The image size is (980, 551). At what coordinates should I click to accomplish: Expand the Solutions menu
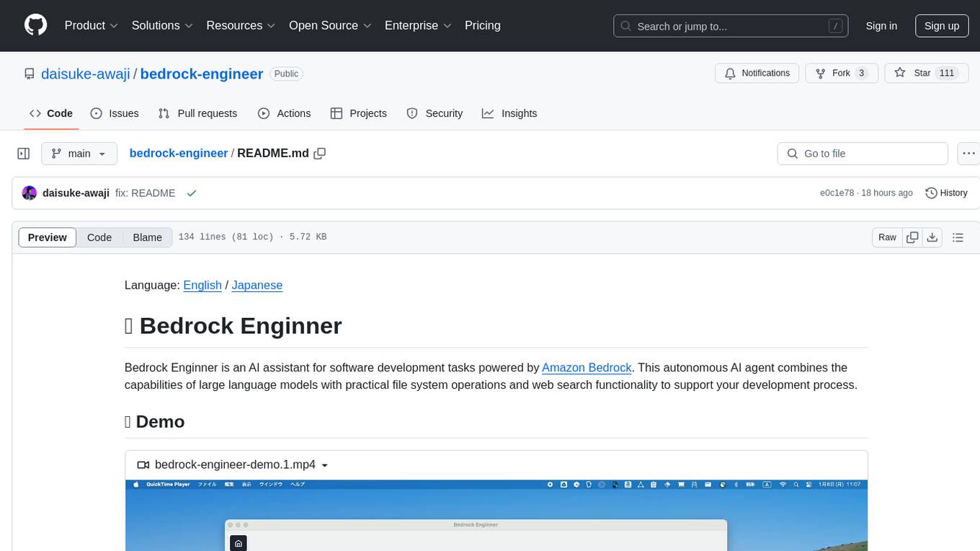[x=162, y=25]
